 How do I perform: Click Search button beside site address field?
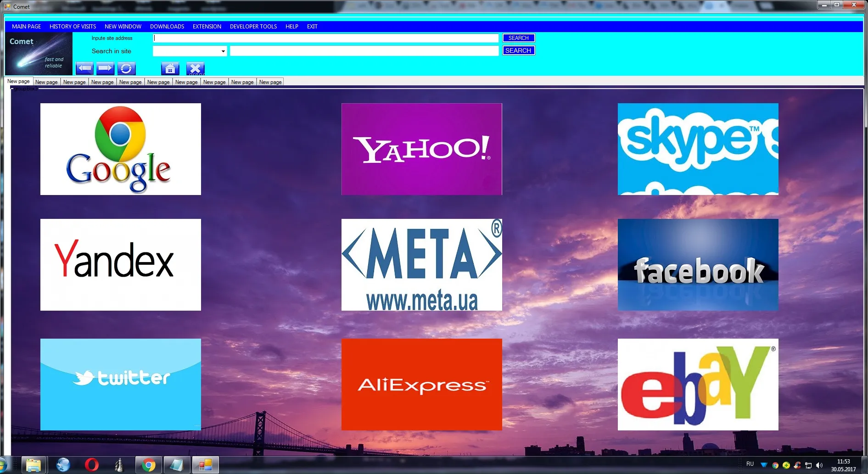point(518,38)
